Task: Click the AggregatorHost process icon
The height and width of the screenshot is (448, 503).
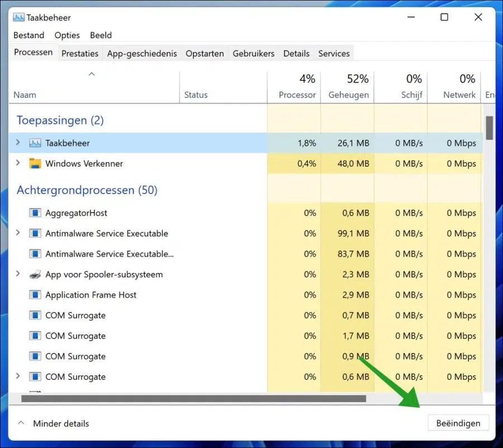Action: 35,213
